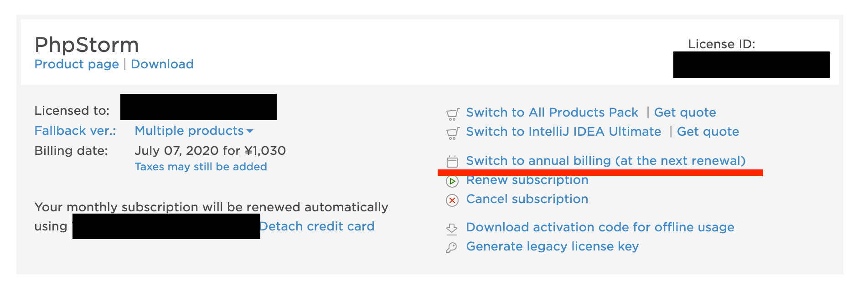Get quote for IntelliJ IDEA Ultimate
The image size is (868, 286).
(708, 132)
